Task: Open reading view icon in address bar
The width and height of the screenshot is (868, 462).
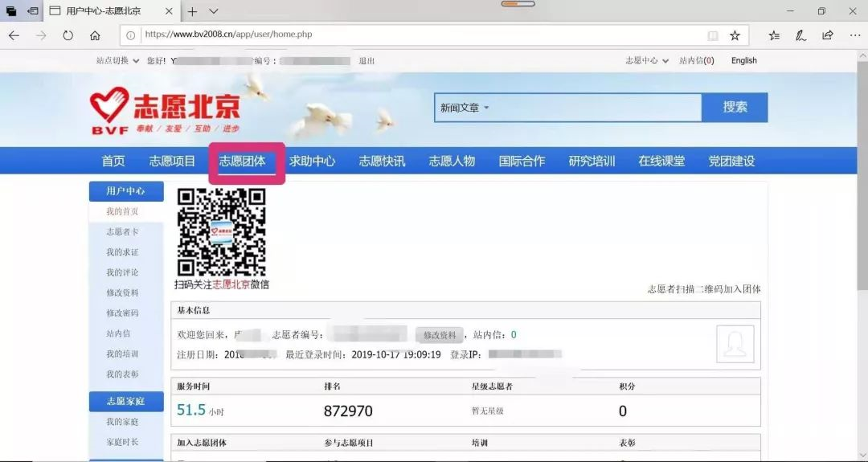Action: (712, 35)
